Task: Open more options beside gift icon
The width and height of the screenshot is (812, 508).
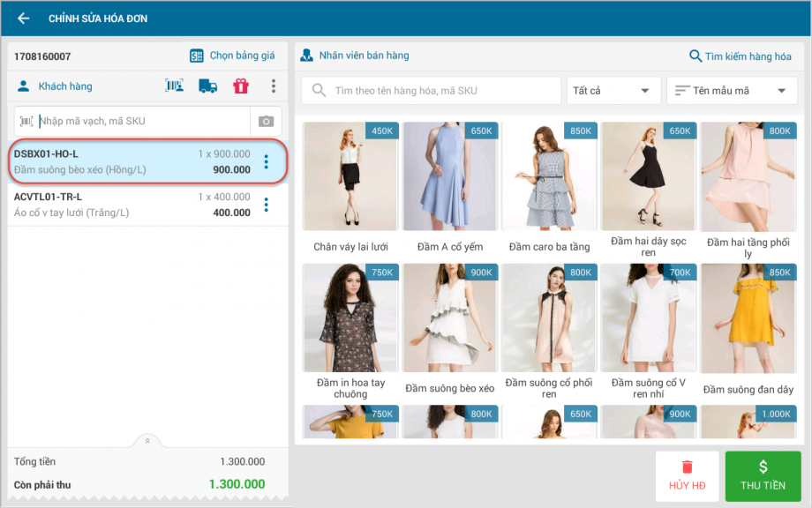Action: [274, 86]
